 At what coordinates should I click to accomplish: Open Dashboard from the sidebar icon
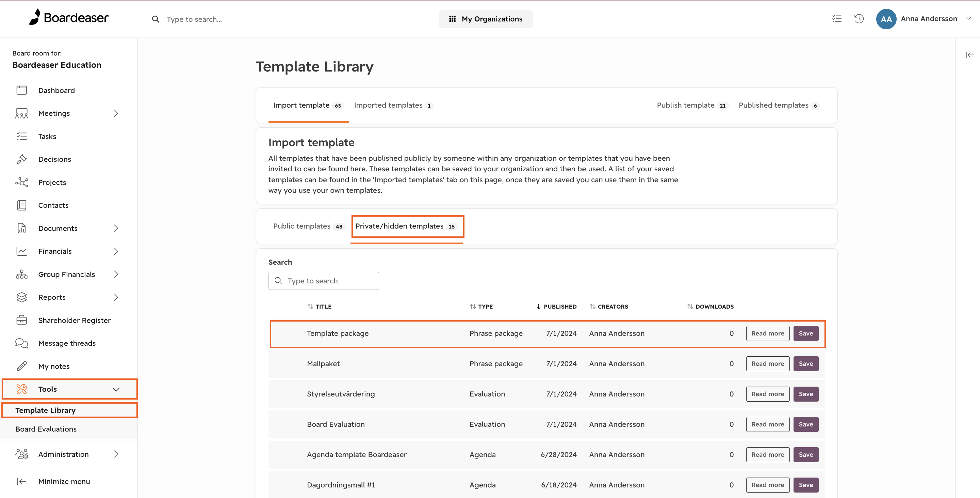click(x=22, y=90)
